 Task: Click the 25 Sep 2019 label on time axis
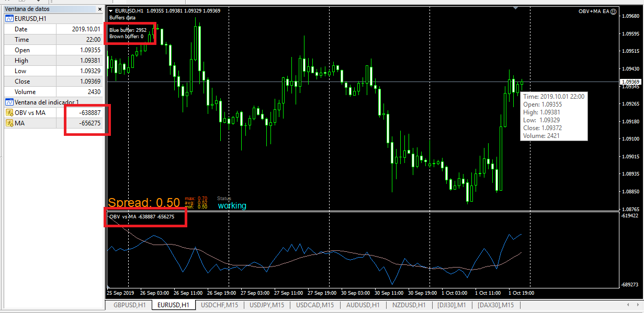pyautogui.click(x=120, y=293)
